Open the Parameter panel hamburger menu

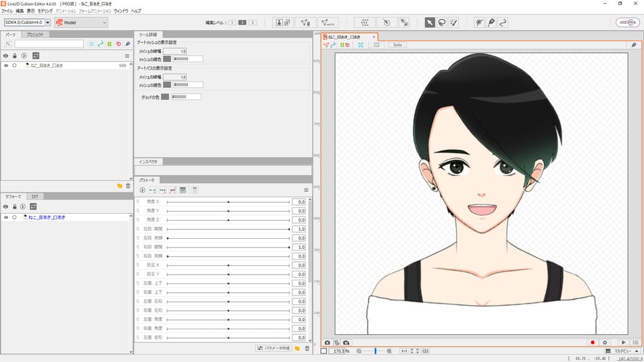(x=306, y=190)
